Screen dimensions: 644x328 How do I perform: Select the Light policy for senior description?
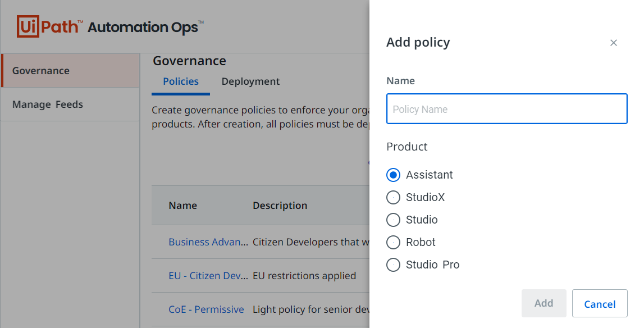pyautogui.click(x=311, y=309)
